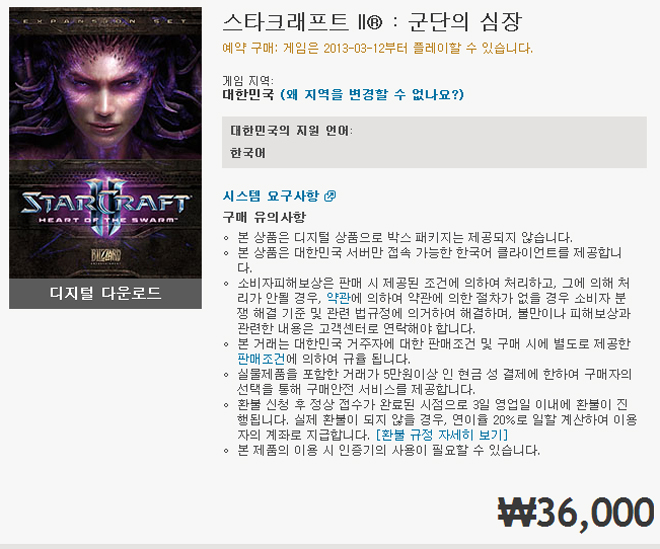Viewport: 660px width, 549px height.
Task: Click the 디지털 다운로드 label under cover
Action: 105,293
